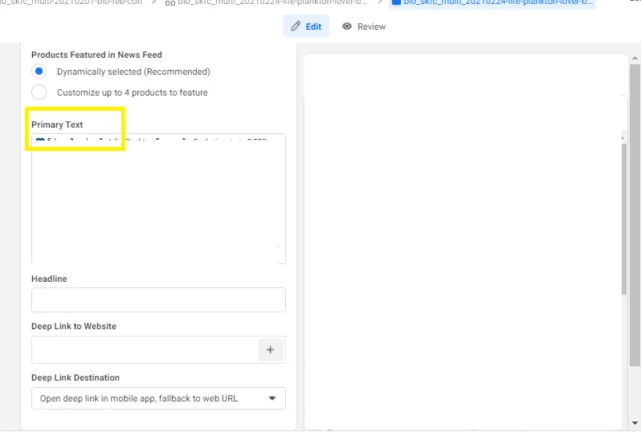Focus the Headline input field

click(x=158, y=300)
